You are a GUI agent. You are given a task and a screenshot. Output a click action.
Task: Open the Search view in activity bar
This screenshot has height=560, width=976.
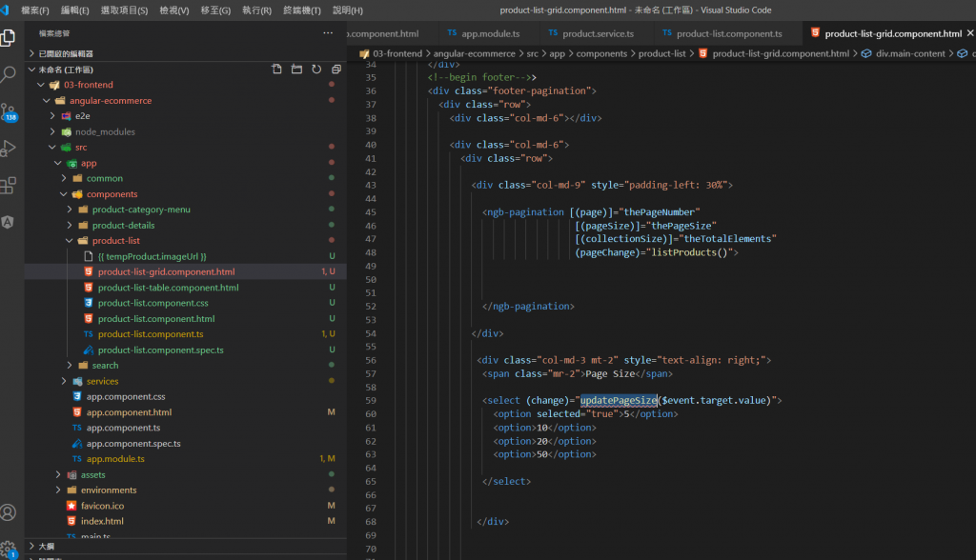tap(9, 74)
